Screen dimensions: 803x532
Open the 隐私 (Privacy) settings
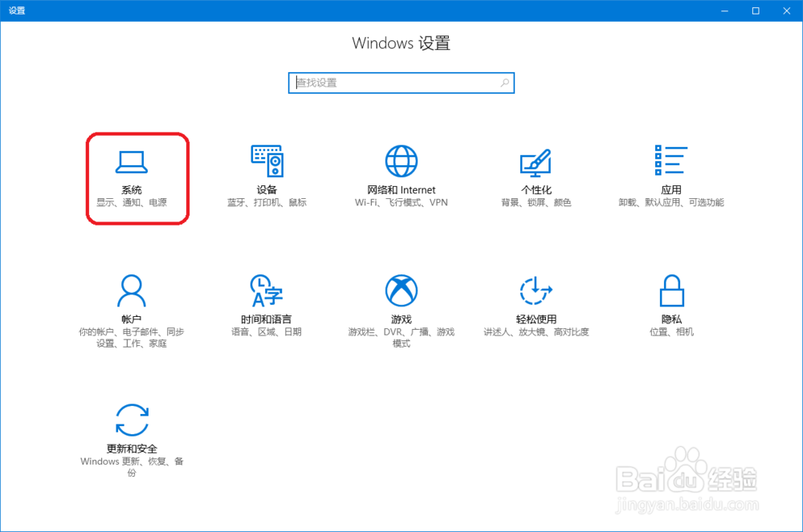(x=671, y=309)
